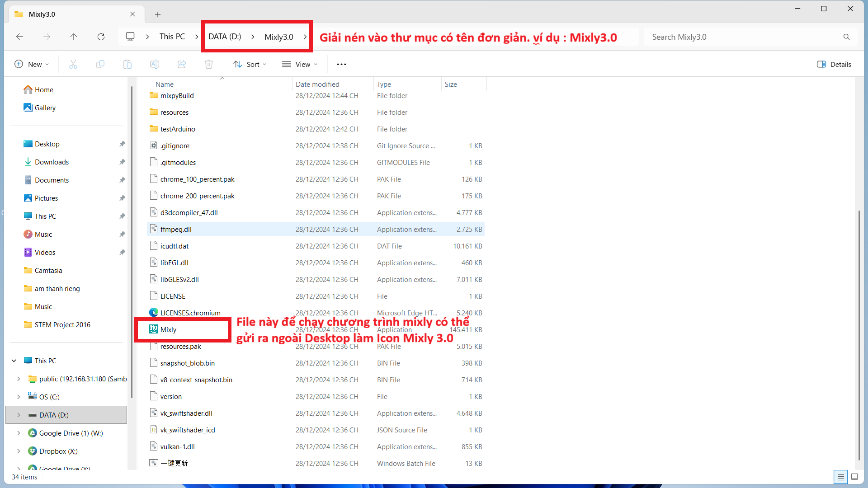Select the Mixly application file
This screenshot has width=868, height=488.
[168, 329]
